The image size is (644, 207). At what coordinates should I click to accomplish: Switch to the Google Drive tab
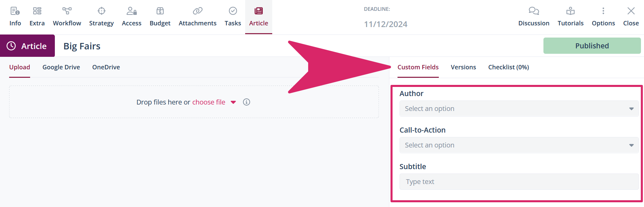tap(61, 67)
